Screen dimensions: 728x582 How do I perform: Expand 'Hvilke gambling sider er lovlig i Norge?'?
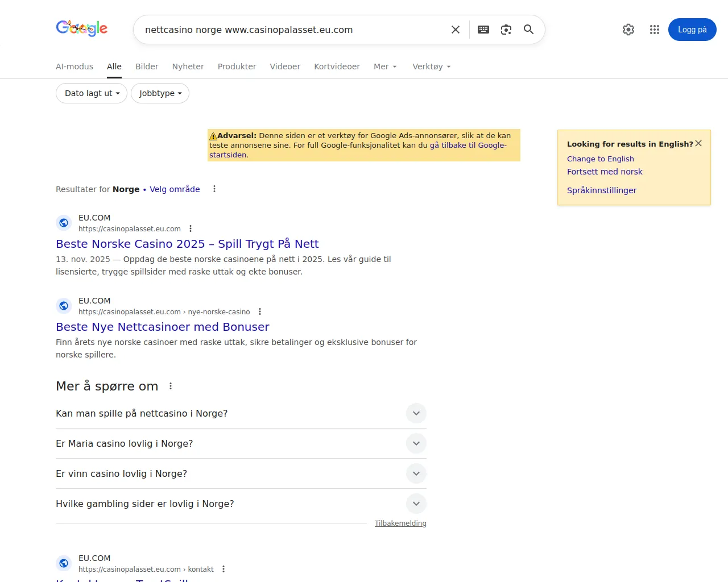point(416,504)
